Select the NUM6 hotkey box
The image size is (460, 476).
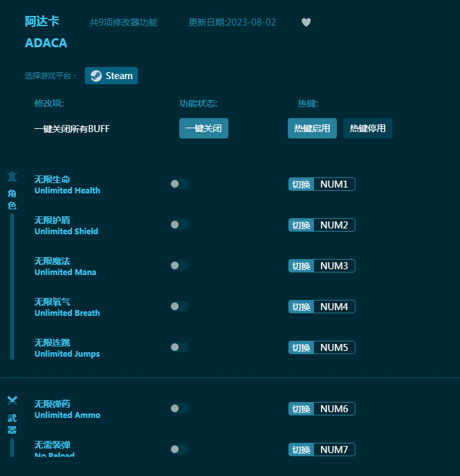[334, 409]
